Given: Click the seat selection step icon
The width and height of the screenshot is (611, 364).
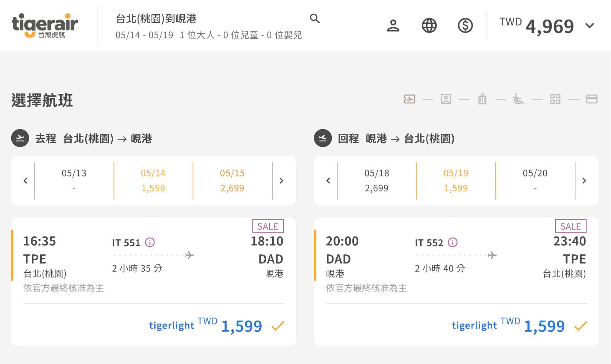Looking at the screenshot, I should (518, 99).
